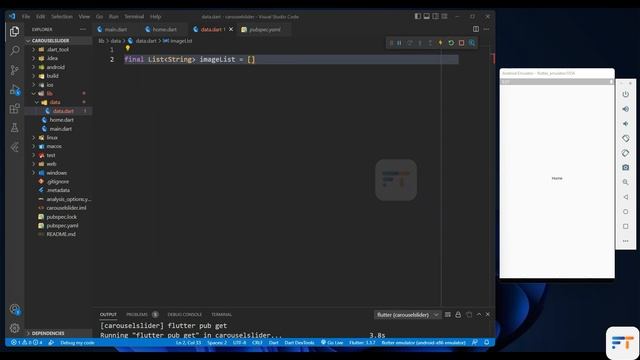Rotate the emulator right
This screenshot has width=640, height=360.
[x=626, y=153]
